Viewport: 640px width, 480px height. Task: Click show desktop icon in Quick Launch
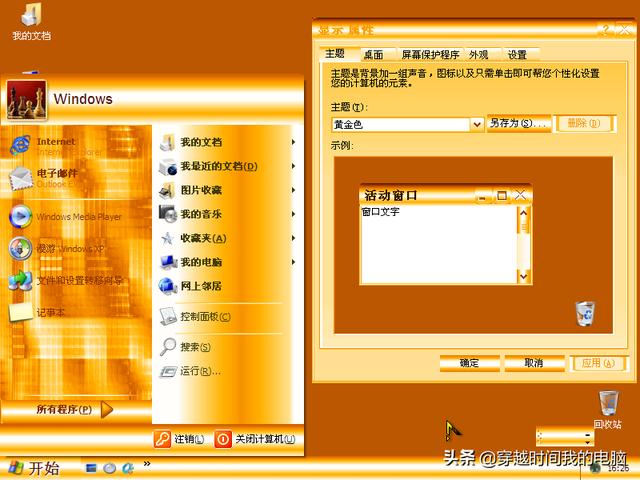(91, 468)
